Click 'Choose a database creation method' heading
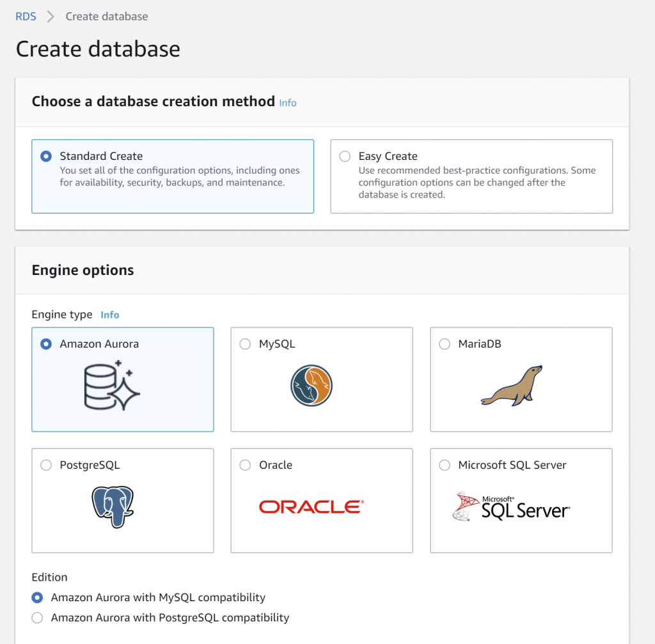 pos(154,102)
